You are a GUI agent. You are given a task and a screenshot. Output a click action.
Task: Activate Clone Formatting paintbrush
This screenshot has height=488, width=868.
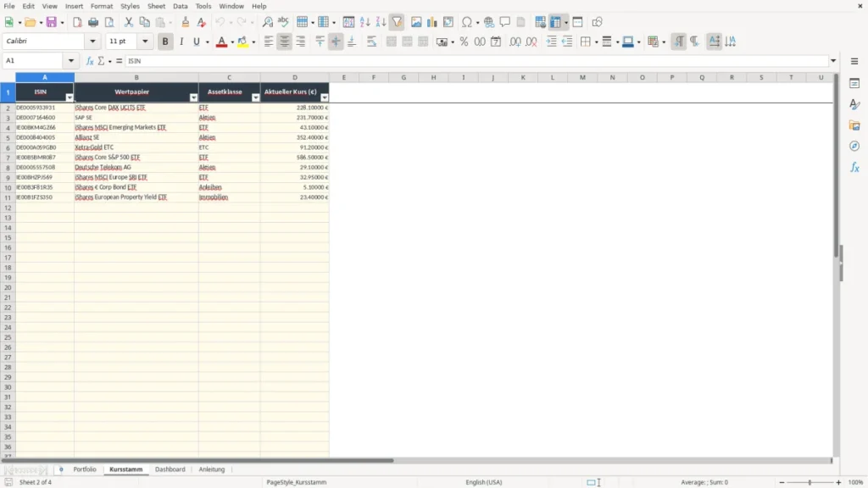(x=186, y=22)
